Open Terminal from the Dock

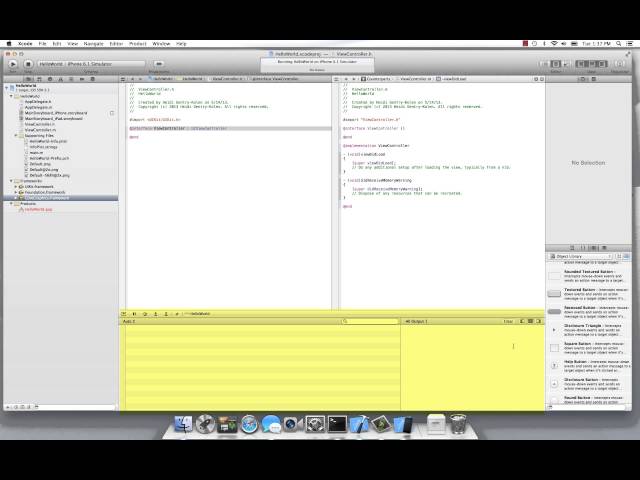click(338, 424)
